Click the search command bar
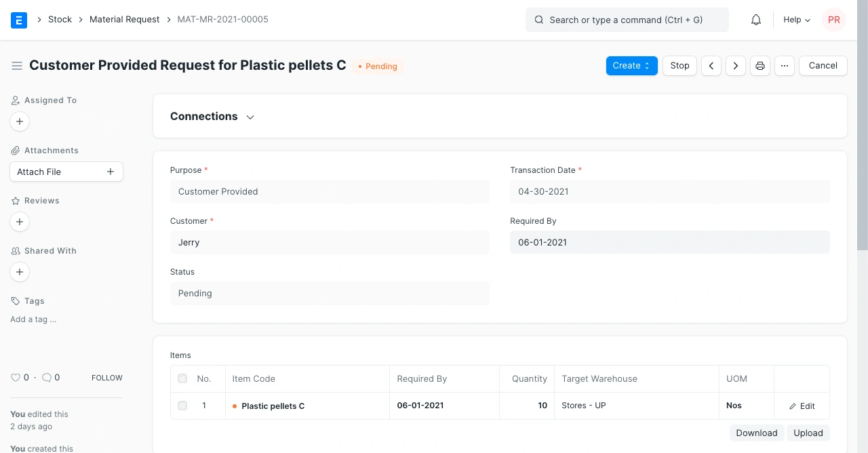Viewport: 868px width, 453px height. click(627, 20)
